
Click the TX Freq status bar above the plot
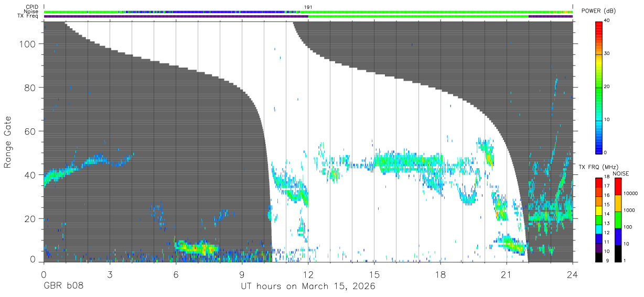click(x=308, y=16)
